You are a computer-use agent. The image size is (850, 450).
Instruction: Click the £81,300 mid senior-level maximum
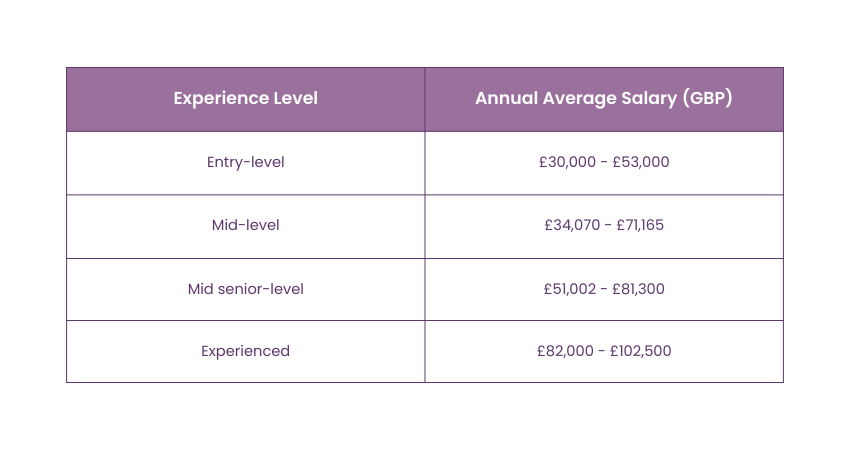point(640,289)
